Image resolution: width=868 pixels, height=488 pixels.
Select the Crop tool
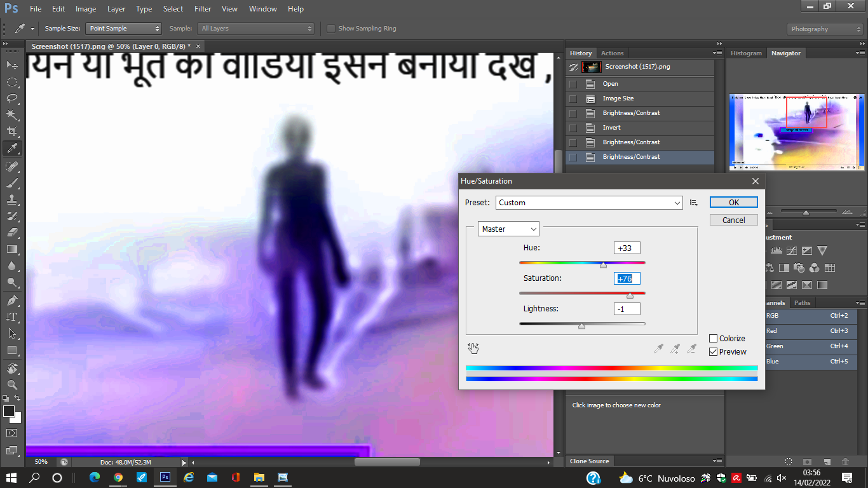click(x=12, y=132)
